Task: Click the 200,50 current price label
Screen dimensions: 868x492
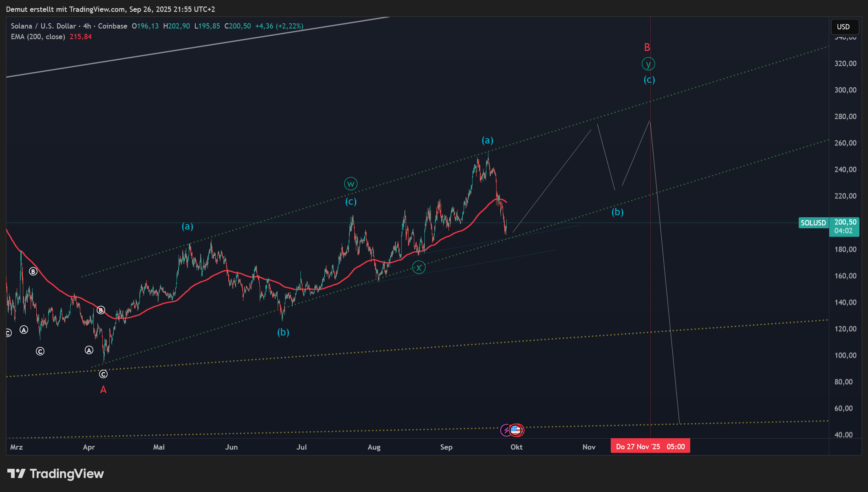Action: pyautogui.click(x=845, y=223)
